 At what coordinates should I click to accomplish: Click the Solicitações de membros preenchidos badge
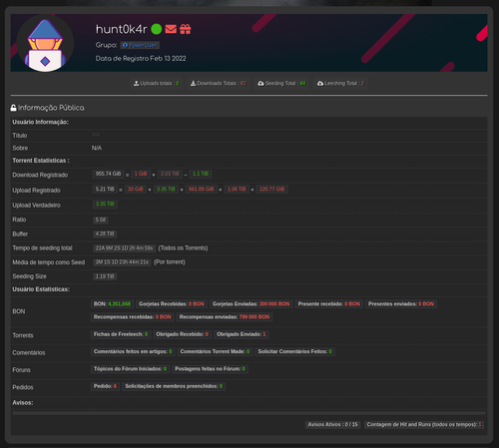pos(174,386)
